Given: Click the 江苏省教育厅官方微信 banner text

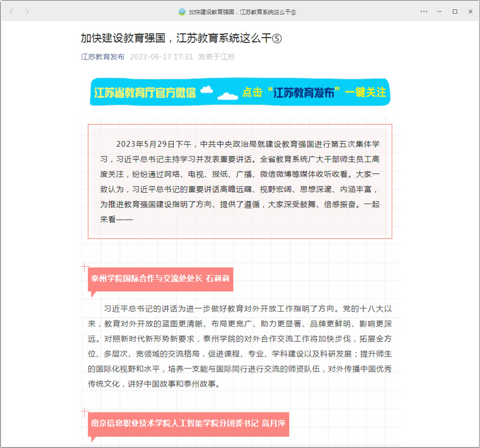Looking at the screenshot, I should pyautogui.click(x=145, y=92).
